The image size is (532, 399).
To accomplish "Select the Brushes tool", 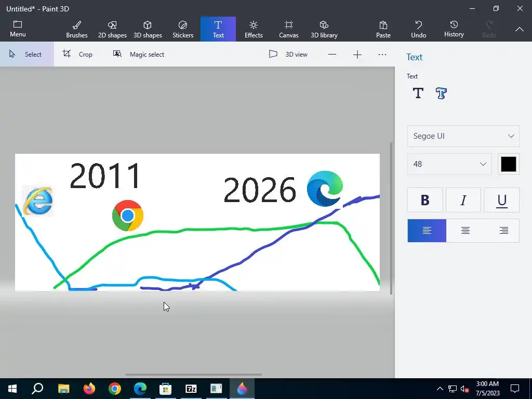I will 77,29.
